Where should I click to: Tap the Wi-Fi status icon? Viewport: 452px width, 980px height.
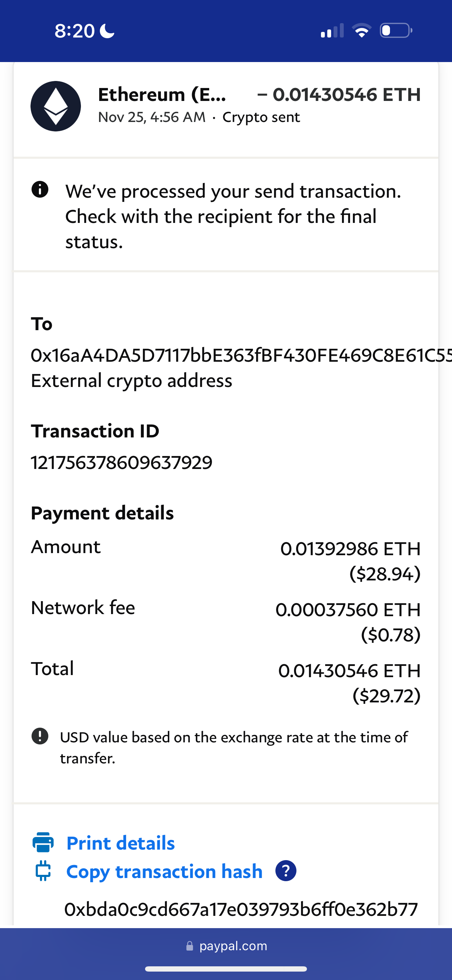click(x=362, y=30)
